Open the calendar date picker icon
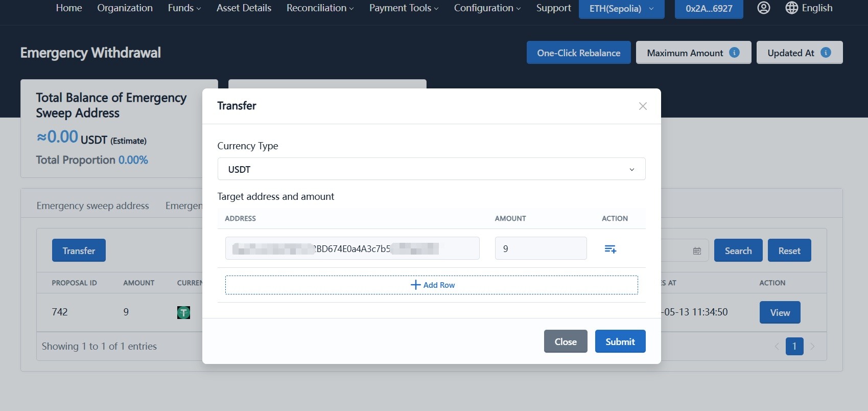Image resolution: width=868 pixels, height=411 pixels. [x=697, y=251]
